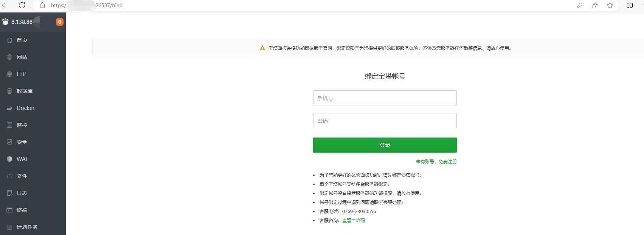This screenshot has height=235, width=644.
Task: Open 文件 menu item
Action: pos(33,176)
